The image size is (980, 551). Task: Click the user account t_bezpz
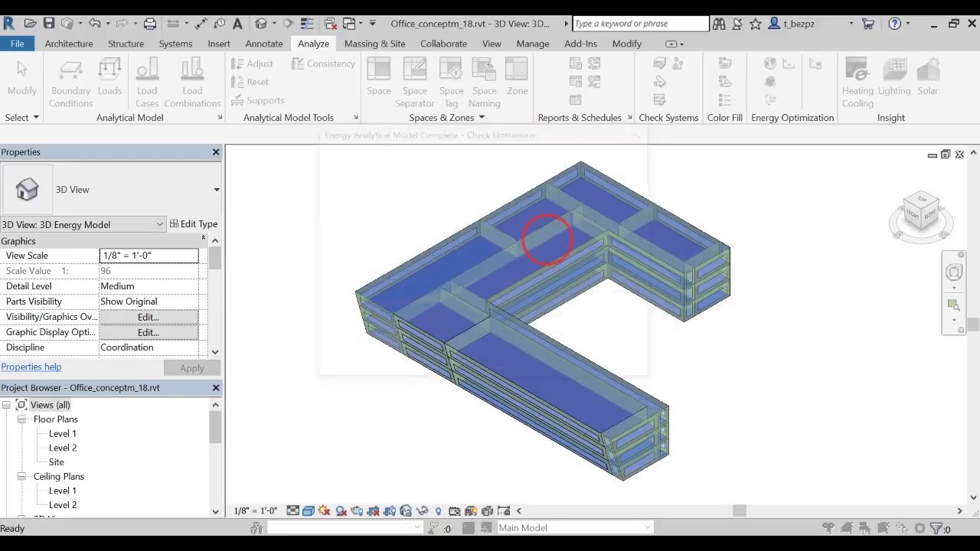800,24
